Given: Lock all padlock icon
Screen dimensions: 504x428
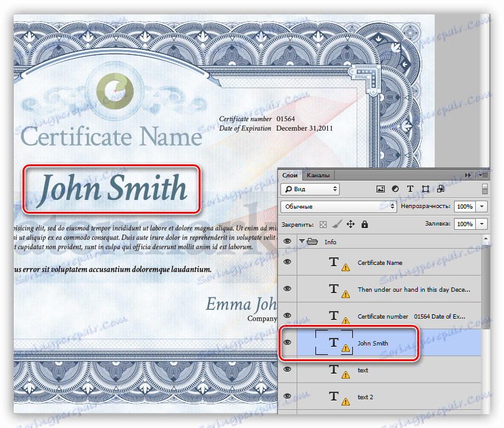Looking at the screenshot, I should click(x=365, y=224).
